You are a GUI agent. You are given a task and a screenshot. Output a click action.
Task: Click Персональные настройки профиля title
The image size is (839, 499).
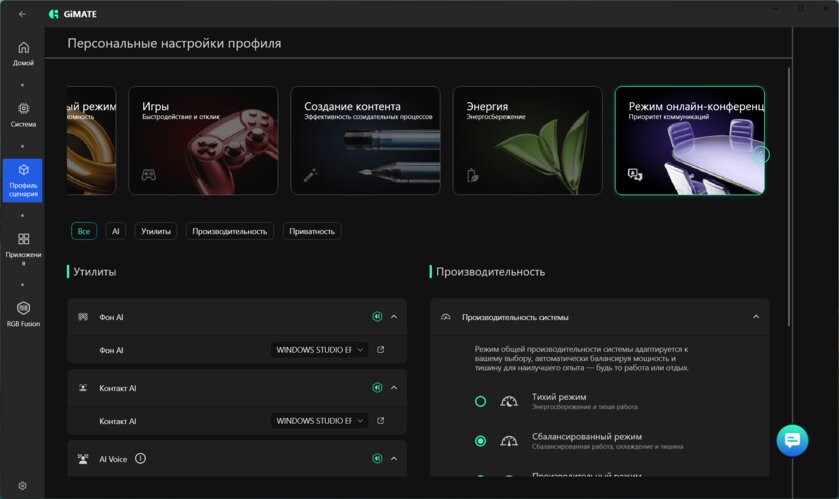(174, 43)
